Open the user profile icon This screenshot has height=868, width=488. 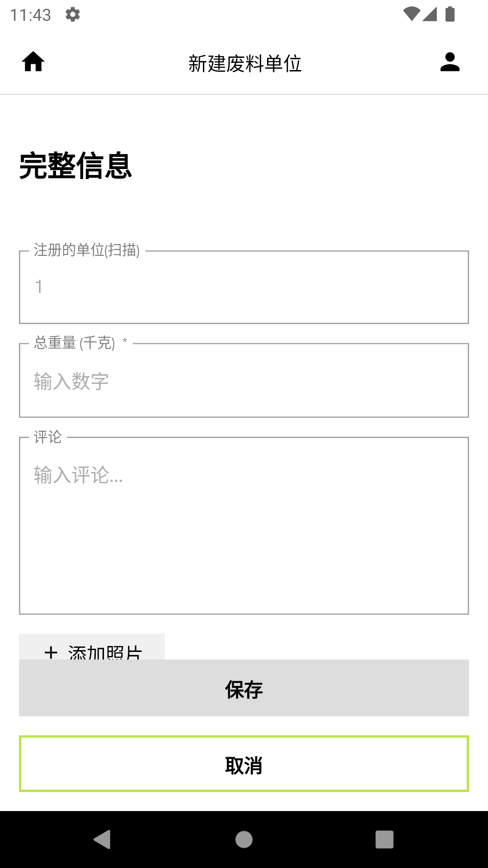450,62
